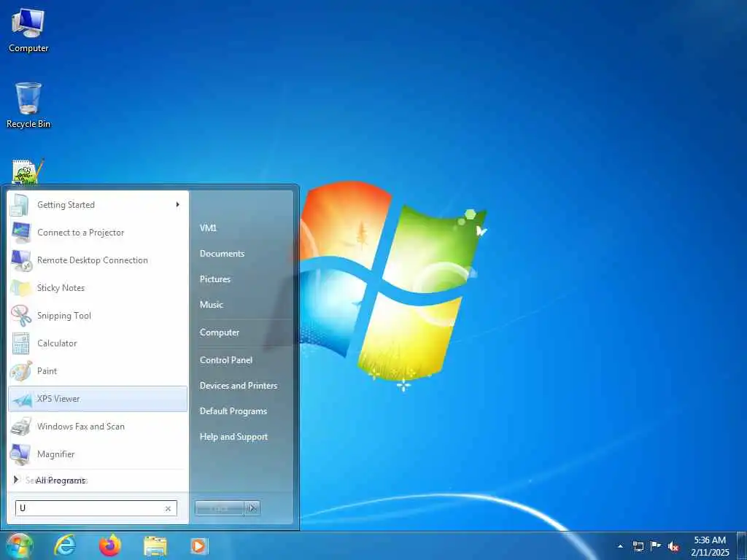
Task: Click the Calculator icon
Action: tap(21, 343)
